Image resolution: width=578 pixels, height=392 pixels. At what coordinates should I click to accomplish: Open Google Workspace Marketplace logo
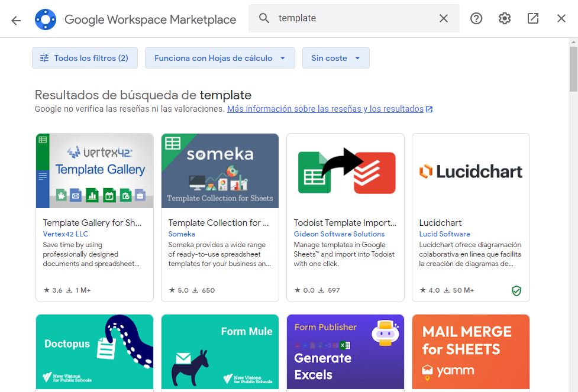(x=46, y=19)
